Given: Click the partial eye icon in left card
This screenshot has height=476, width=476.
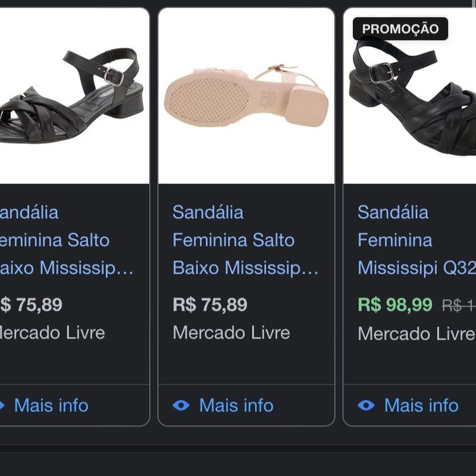Looking at the screenshot, I should (x=2, y=405).
